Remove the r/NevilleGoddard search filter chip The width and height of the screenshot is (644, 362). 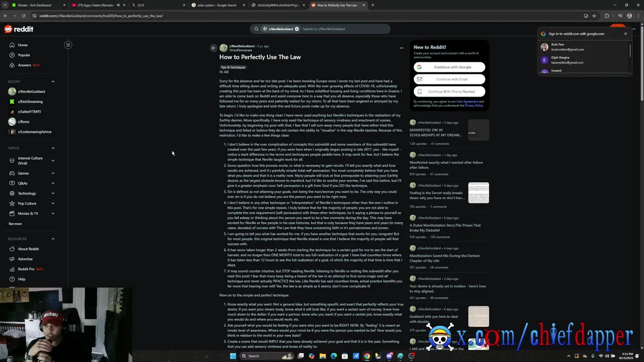(x=297, y=29)
